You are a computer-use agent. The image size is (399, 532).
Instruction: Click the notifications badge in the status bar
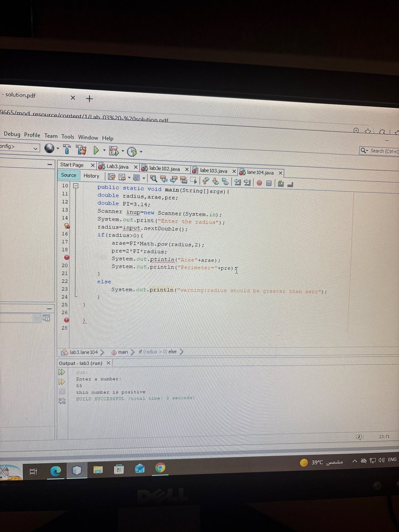point(359,437)
